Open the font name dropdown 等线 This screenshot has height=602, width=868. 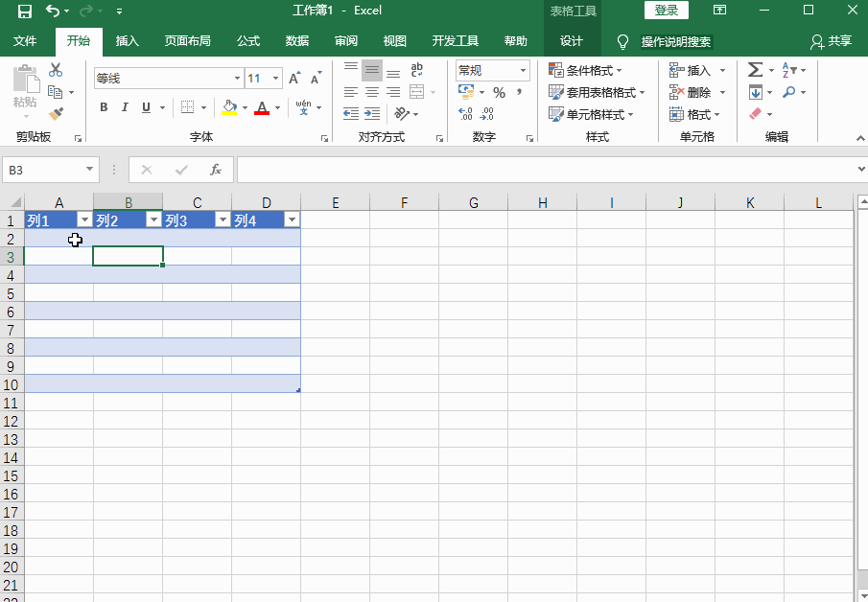pos(237,79)
